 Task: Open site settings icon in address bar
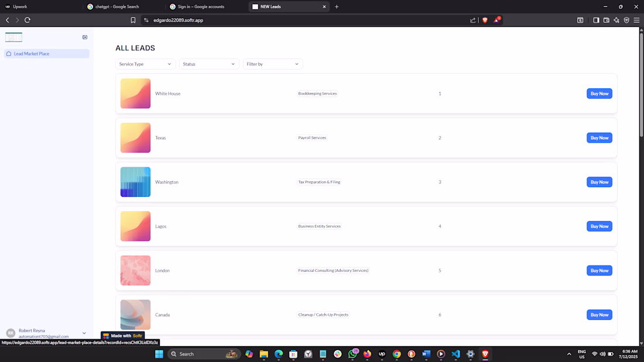146,20
